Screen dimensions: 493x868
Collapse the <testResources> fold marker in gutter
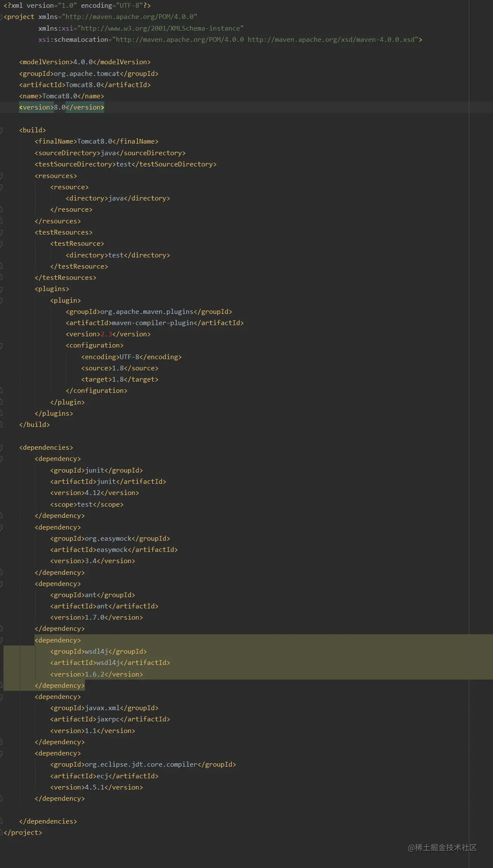(x=1, y=232)
